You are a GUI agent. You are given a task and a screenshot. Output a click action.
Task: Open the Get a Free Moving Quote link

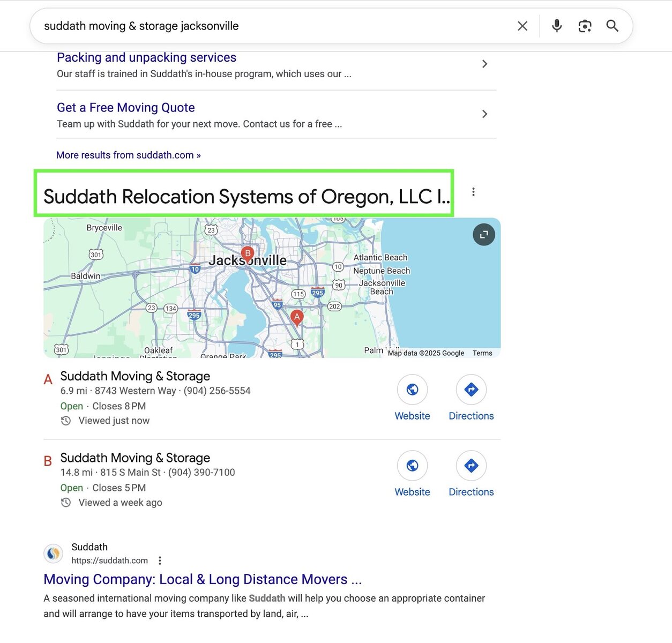point(126,107)
